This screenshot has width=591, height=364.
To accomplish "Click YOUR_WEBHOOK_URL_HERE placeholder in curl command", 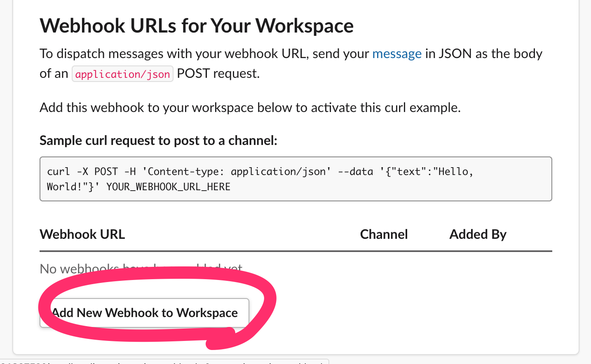I will click(168, 187).
